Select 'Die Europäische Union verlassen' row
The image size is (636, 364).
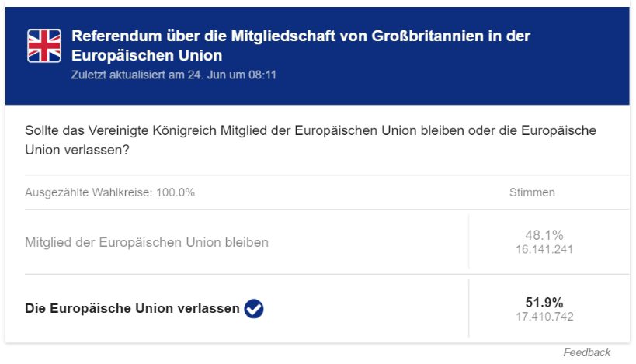[x=133, y=308]
